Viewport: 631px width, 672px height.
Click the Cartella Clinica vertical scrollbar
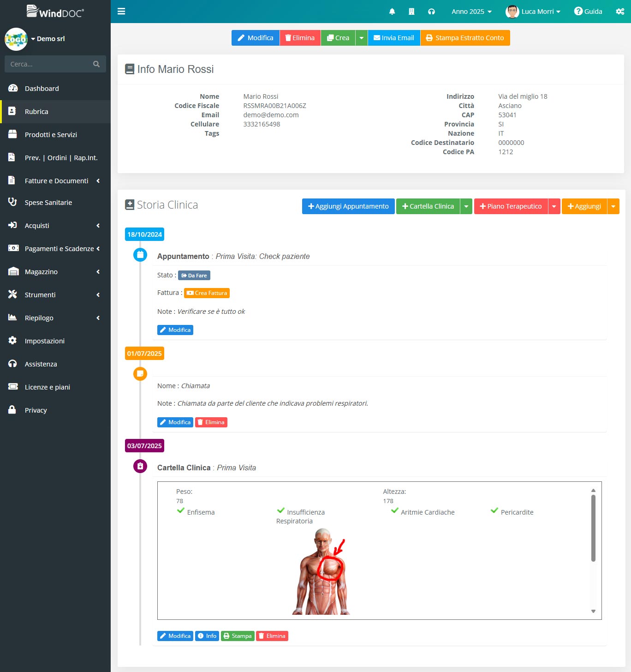[x=593, y=528]
